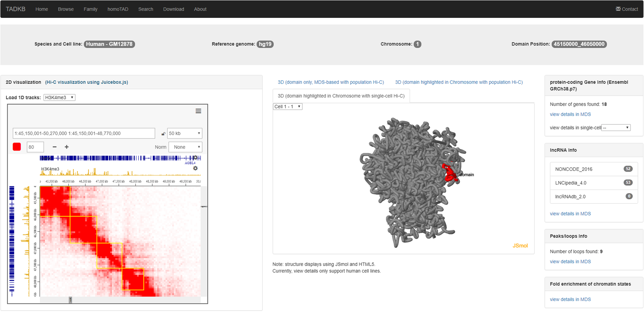
Task: Click the Chromosome 1 badge
Action: tap(418, 44)
